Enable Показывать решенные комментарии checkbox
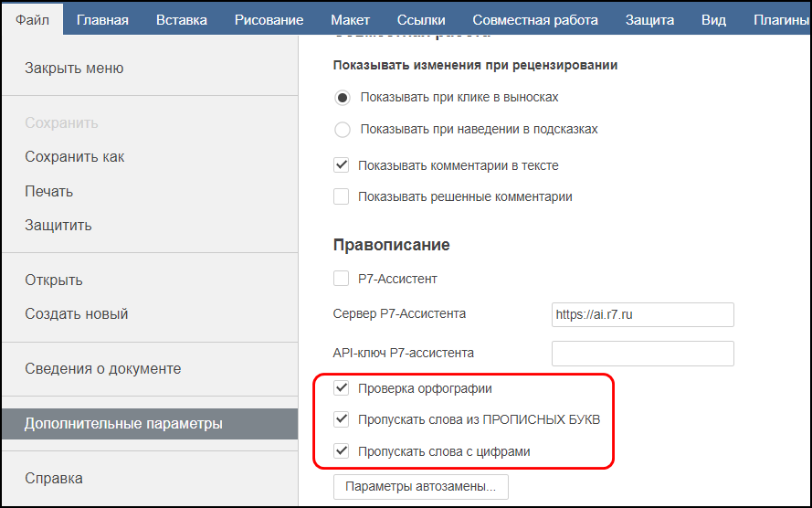812x508 pixels. (x=341, y=196)
